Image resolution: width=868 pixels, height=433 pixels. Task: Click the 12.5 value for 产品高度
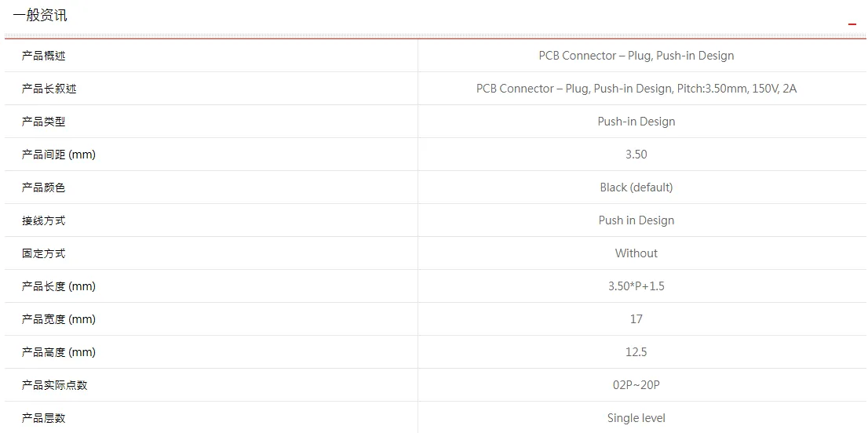click(636, 352)
